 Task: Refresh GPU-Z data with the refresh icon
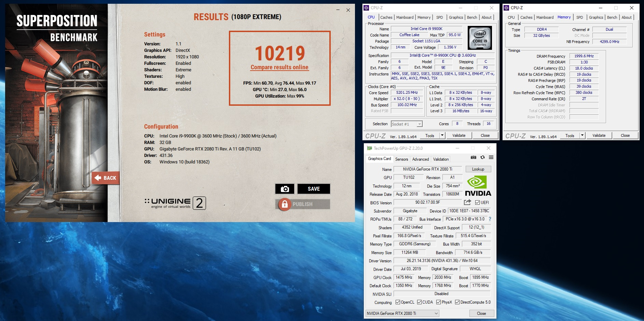pos(482,157)
